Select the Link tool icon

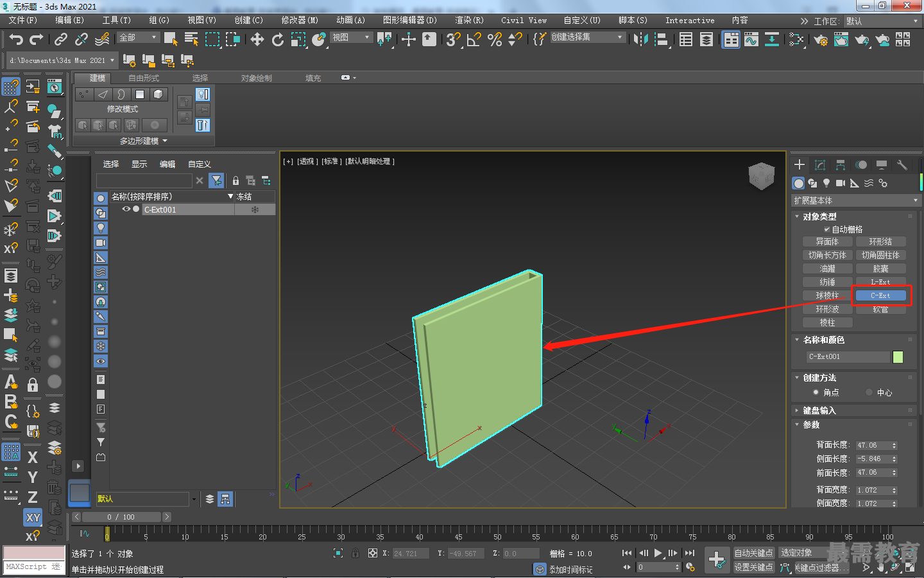[x=61, y=40]
